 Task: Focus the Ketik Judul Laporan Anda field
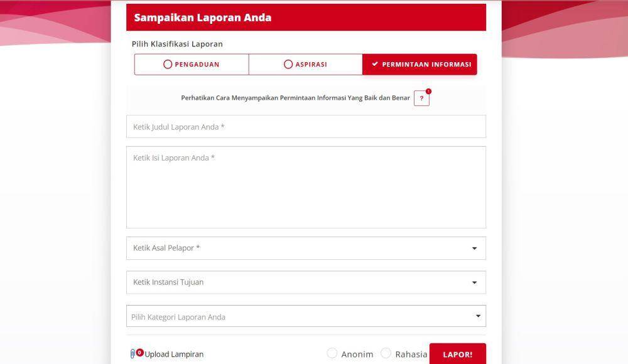pyautogui.click(x=306, y=127)
